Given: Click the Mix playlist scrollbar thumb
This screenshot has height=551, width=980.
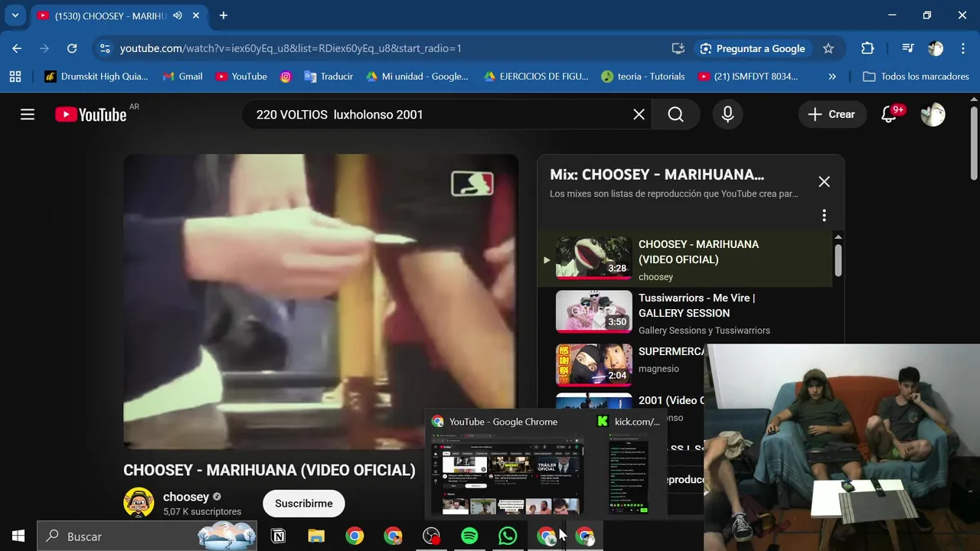Looking at the screenshot, I should point(838,260).
